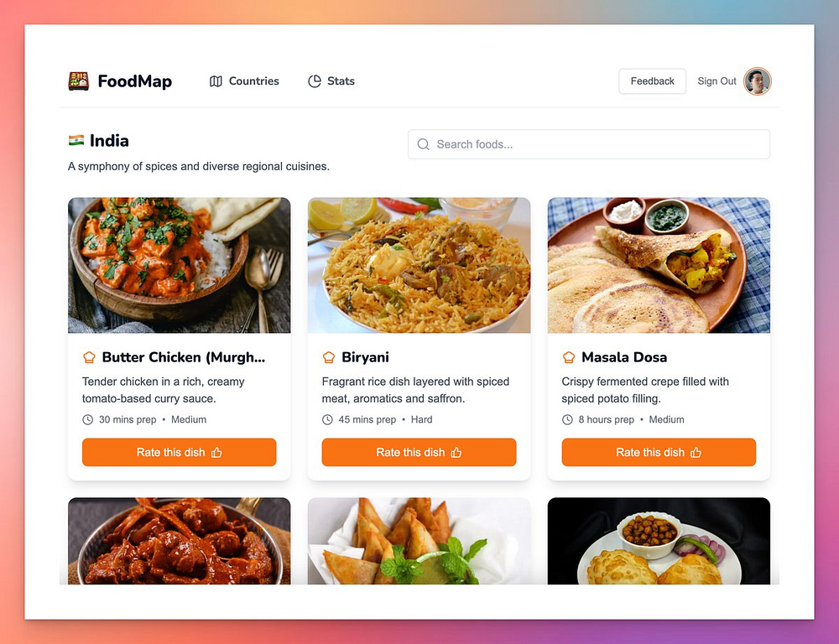The width and height of the screenshot is (839, 644).
Task: Click the user profile avatar
Action: [x=757, y=81]
